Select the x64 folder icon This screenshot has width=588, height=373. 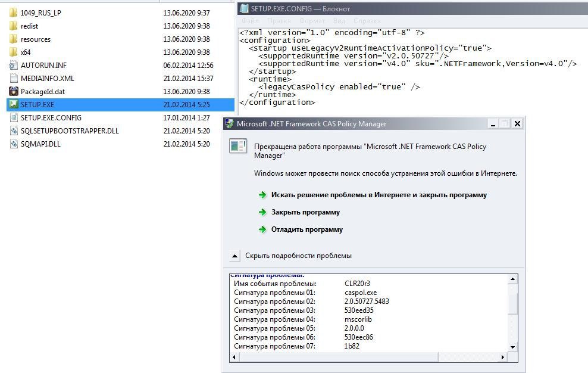pyautogui.click(x=14, y=52)
